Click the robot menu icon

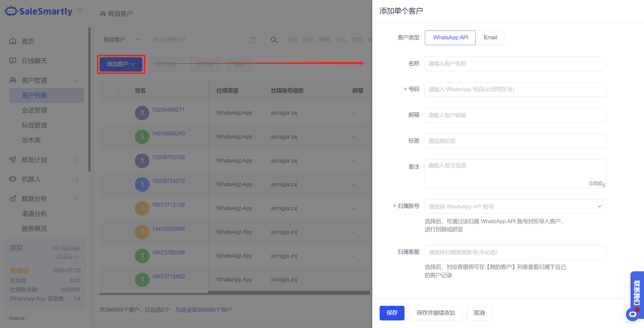13,179
